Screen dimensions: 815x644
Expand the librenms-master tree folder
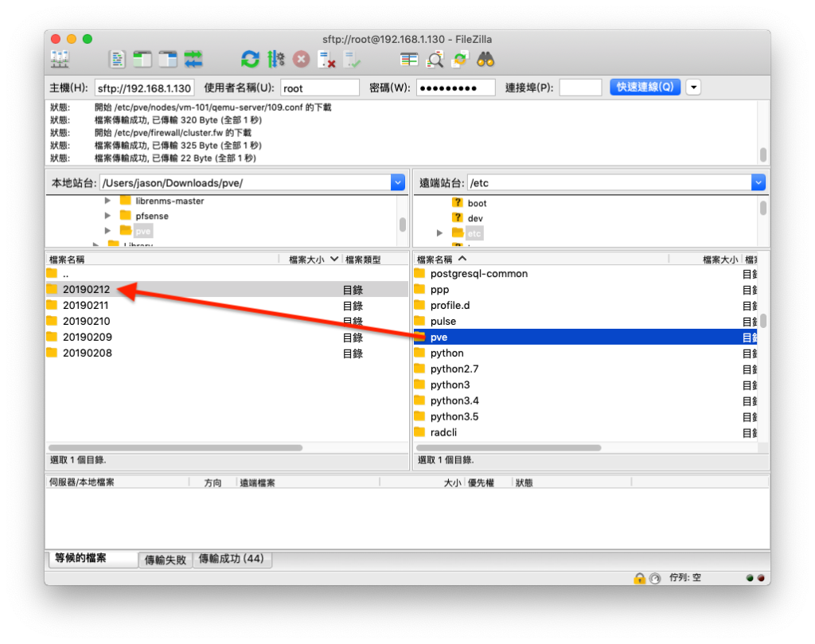tap(107, 201)
